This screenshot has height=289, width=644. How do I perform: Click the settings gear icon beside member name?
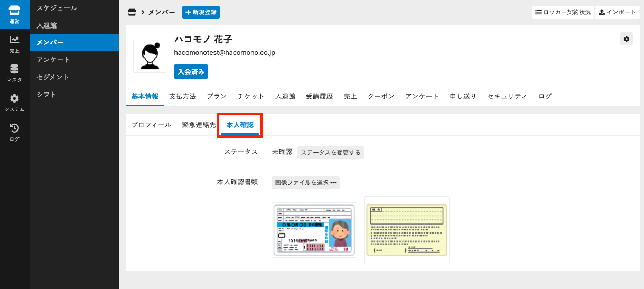pos(626,39)
